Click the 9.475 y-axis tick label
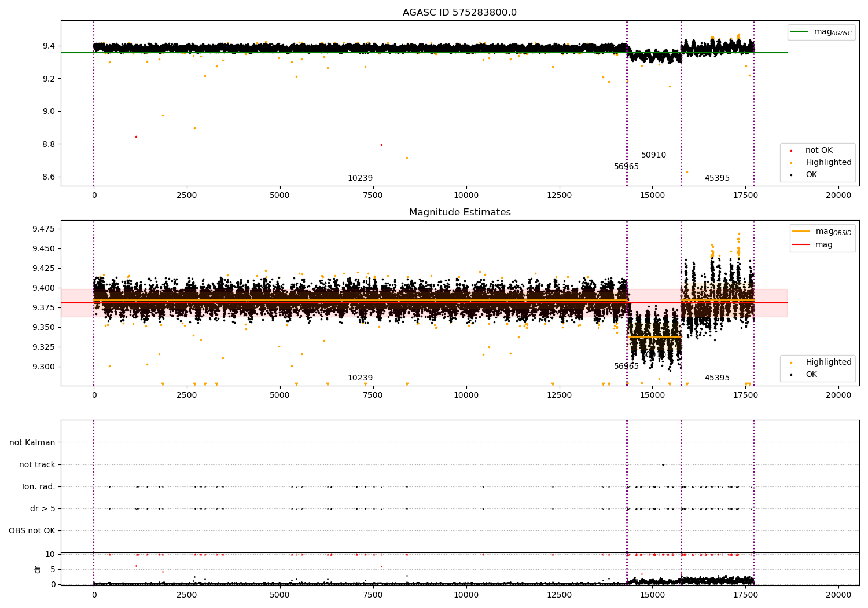Viewport: 868px width, 608px height. 43,229
